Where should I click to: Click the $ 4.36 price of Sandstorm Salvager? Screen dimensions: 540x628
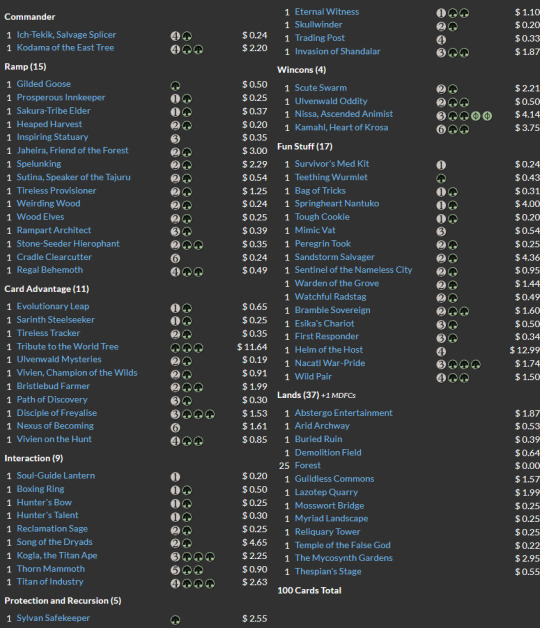pyautogui.click(x=528, y=258)
